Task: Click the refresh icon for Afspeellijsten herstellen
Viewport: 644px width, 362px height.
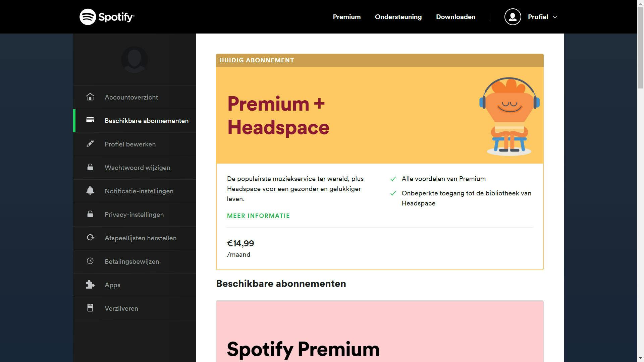Action: [90, 238]
